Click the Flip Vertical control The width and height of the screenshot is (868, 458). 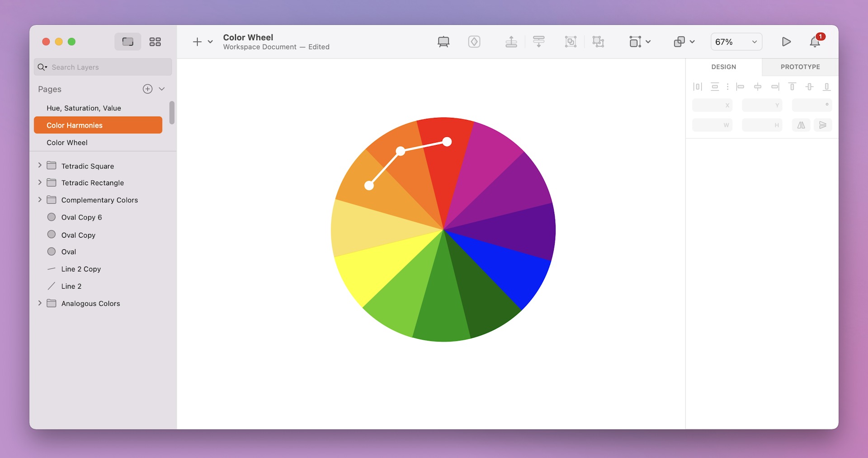click(823, 125)
